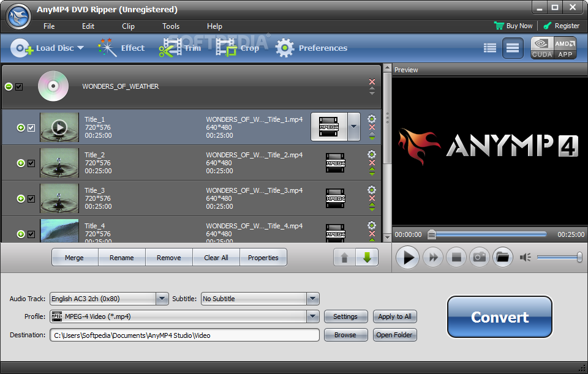Move selected item up arrow button
The image size is (588, 374).
pos(344,258)
